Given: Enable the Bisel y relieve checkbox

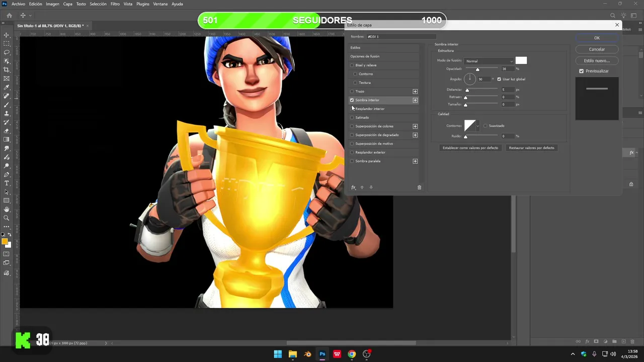Looking at the screenshot, I should pos(352,65).
